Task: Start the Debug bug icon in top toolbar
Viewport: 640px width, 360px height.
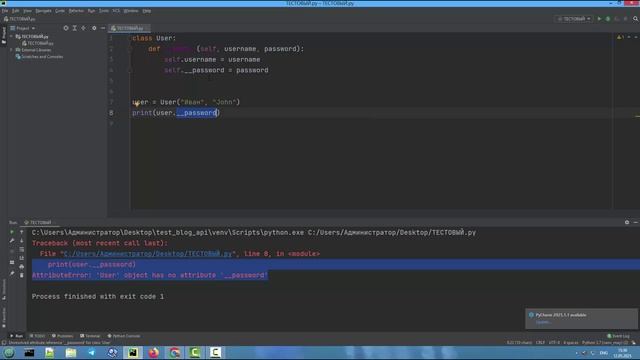Action: click(x=608, y=19)
